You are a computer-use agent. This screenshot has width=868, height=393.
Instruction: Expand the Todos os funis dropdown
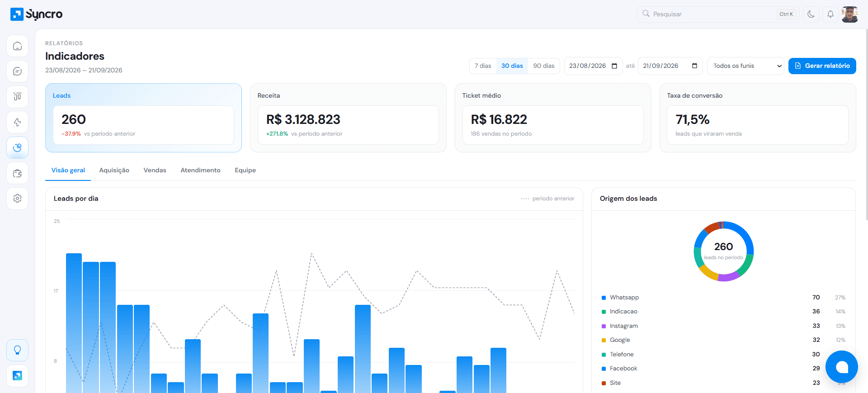tap(745, 66)
